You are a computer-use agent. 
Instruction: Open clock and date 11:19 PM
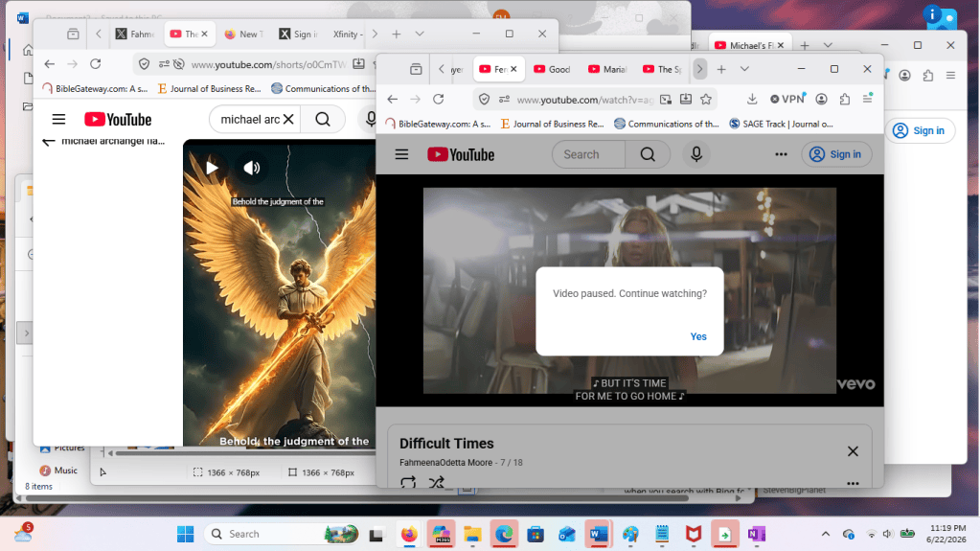click(x=946, y=534)
